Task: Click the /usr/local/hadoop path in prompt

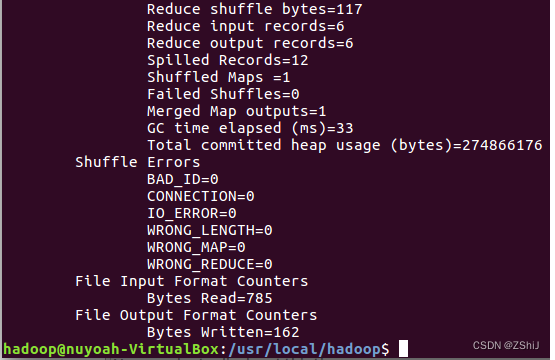Action: point(304,349)
